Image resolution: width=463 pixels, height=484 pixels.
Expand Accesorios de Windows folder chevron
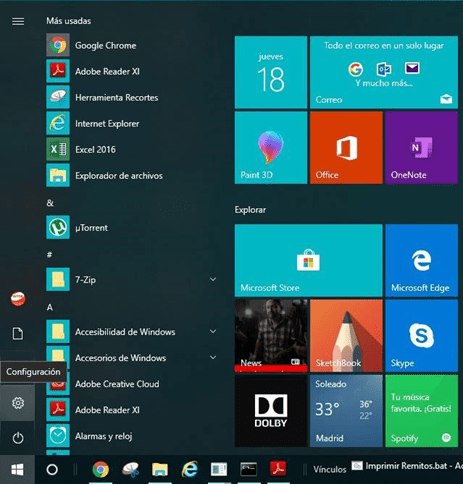tap(213, 357)
